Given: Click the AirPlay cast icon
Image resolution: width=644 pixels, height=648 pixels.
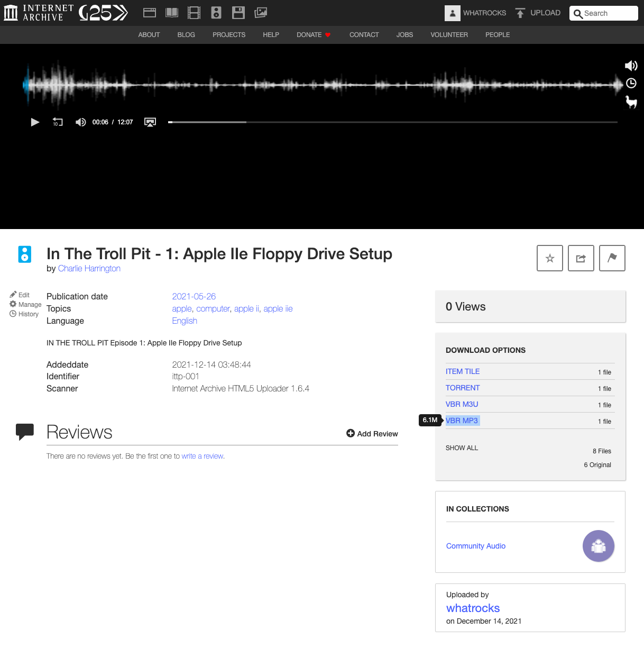Looking at the screenshot, I should [x=150, y=122].
